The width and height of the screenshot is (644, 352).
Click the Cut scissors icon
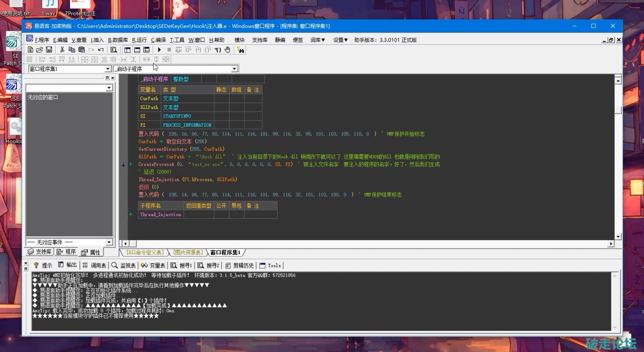(62, 50)
